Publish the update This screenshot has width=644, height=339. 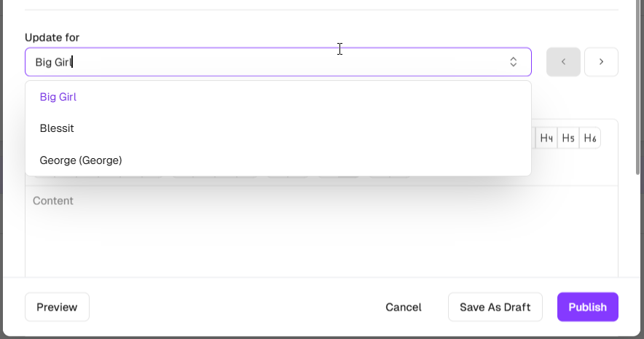pos(587,307)
